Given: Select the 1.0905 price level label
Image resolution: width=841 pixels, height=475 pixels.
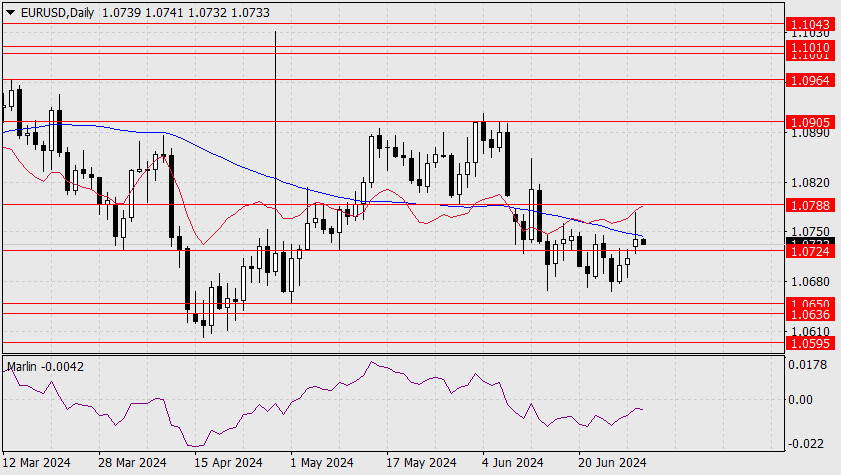Looking at the screenshot, I should [x=810, y=122].
